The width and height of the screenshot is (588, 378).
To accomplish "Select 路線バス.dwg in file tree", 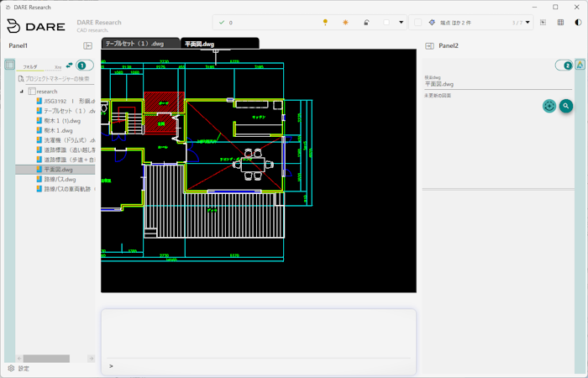I will click(60, 179).
